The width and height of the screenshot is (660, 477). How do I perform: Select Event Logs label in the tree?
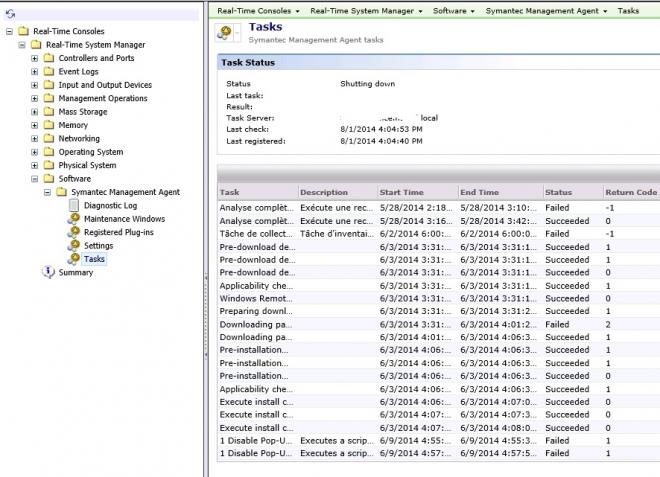pyautogui.click(x=78, y=72)
